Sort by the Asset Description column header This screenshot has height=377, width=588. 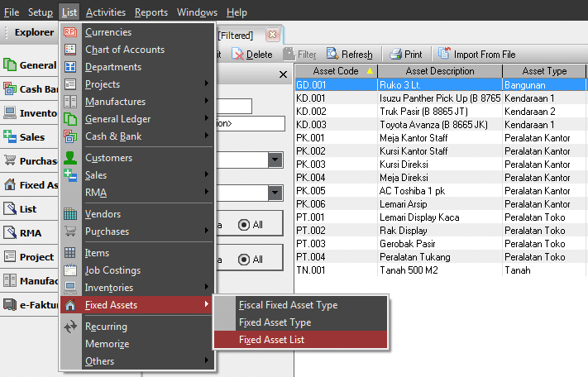[x=439, y=71]
